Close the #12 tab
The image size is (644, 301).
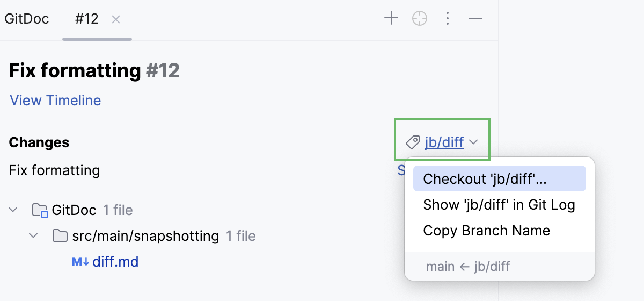pos(116,19)
